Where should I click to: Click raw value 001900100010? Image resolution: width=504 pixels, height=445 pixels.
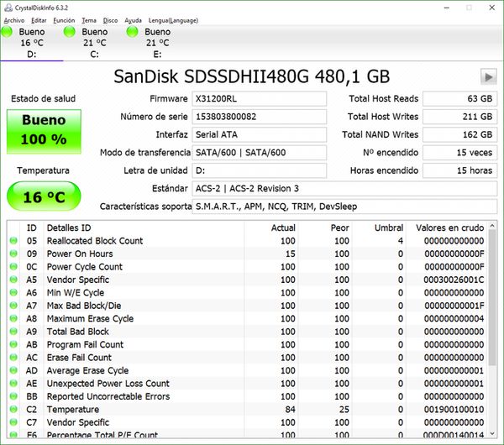pos(454,410)
